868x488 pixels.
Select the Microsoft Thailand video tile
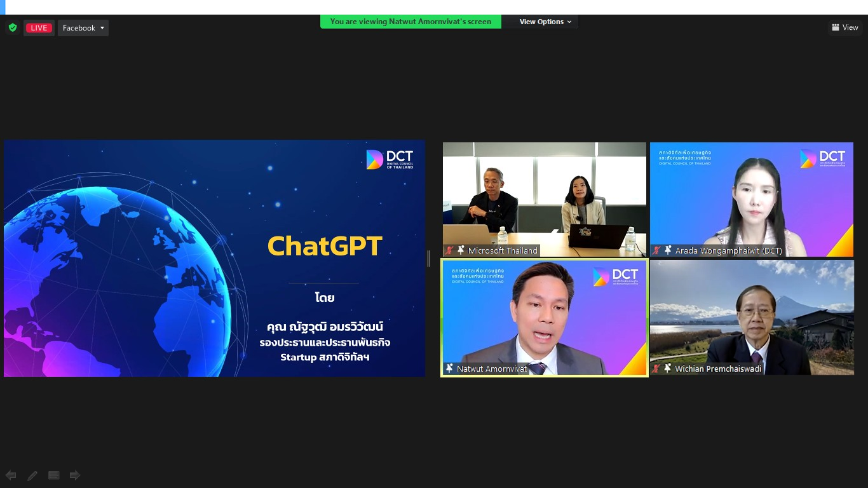coord(545,200)
